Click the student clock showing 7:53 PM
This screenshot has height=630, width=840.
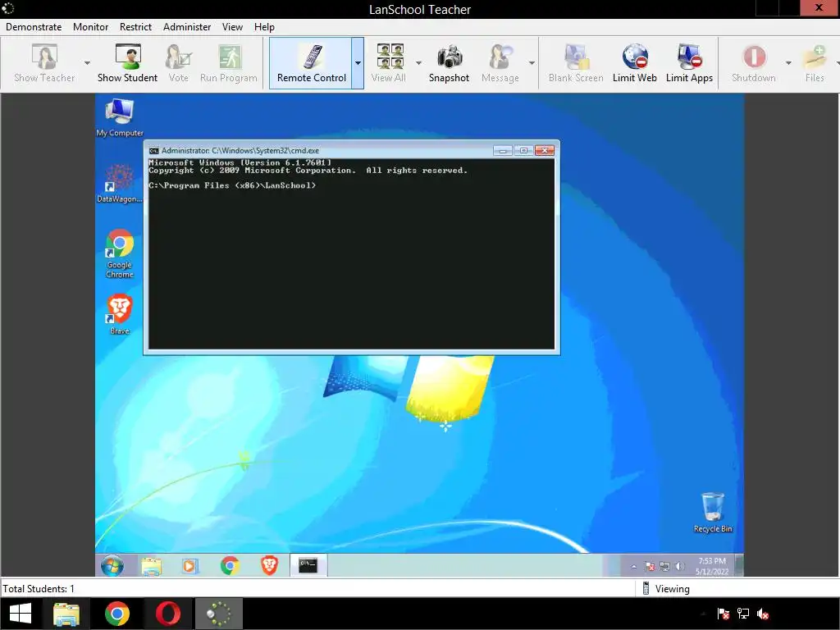click(712, 566)
